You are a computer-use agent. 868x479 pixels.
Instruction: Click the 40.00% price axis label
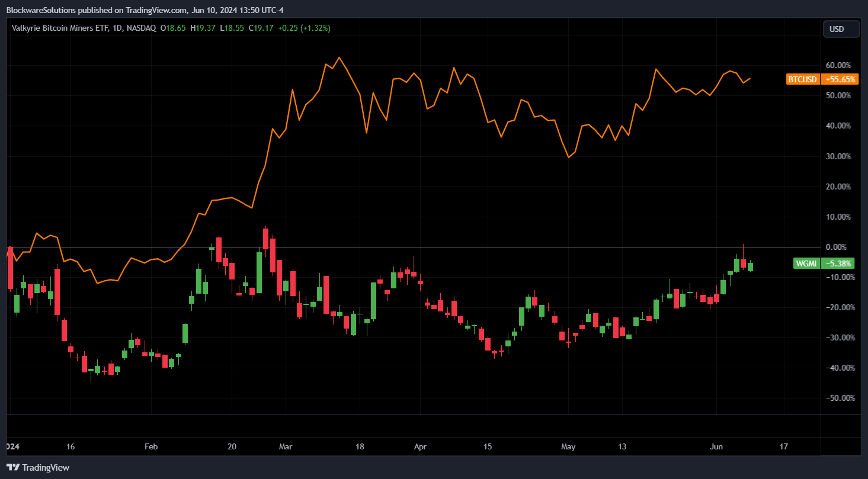tap(838, 126)
